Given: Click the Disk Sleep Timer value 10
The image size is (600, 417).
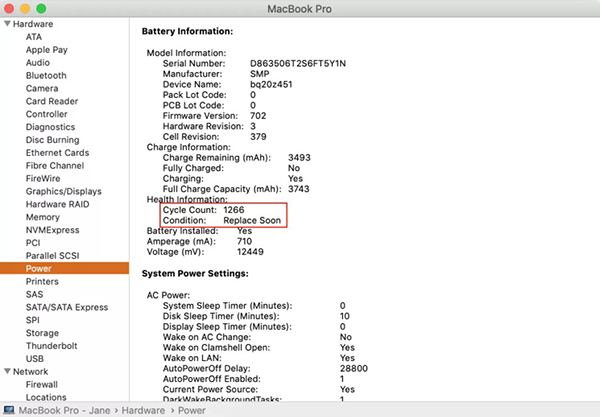Looking at the screenshot, I should (344, 316).
